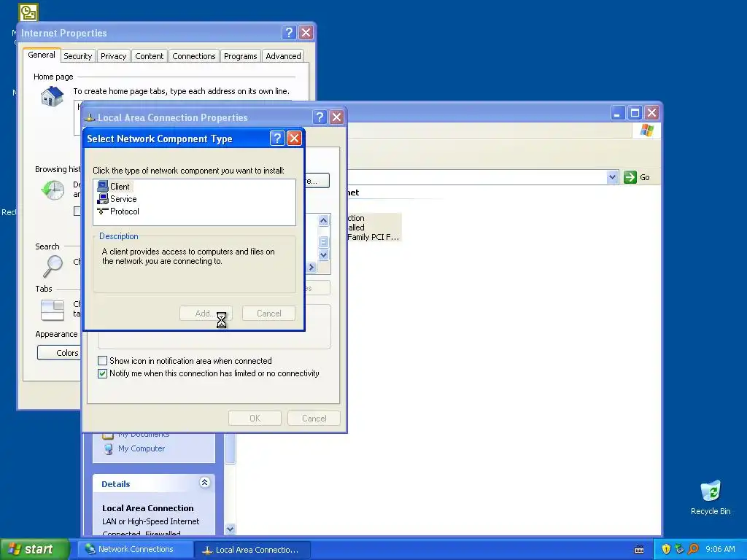The width and height of the screenshot is (747, 560).
Task: Click help icon in Internet Properties title bar
Action: 289,32
